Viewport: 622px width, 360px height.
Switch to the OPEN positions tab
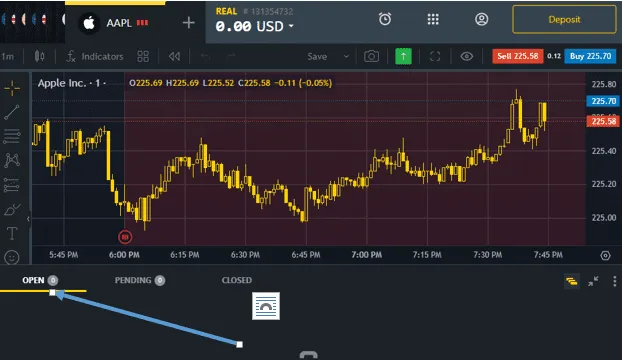coord(40,280)
